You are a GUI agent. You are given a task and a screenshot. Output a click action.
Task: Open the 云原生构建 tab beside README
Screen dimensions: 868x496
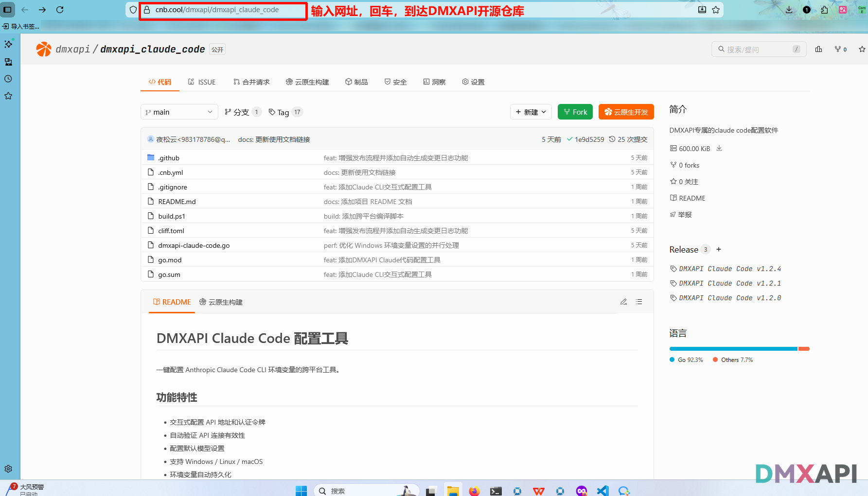click(x=221, y=302)
